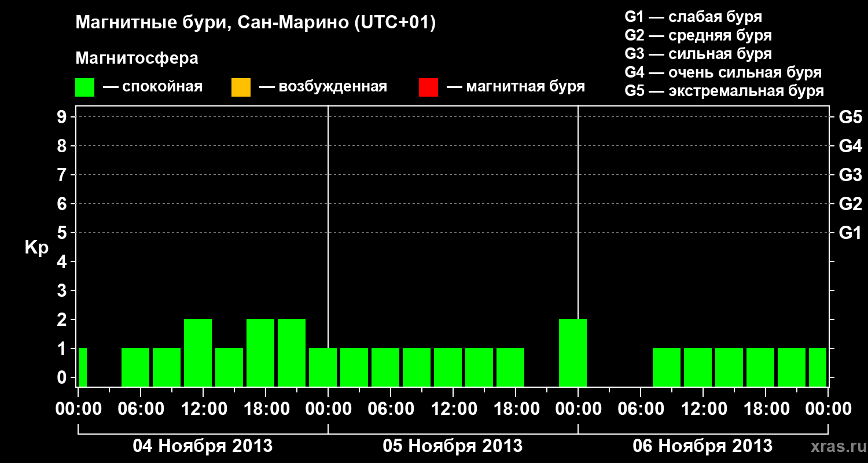Select the "G2 — средняя буря" legend line
Viewport: 868px width, 463px height.
click(698, 35)
